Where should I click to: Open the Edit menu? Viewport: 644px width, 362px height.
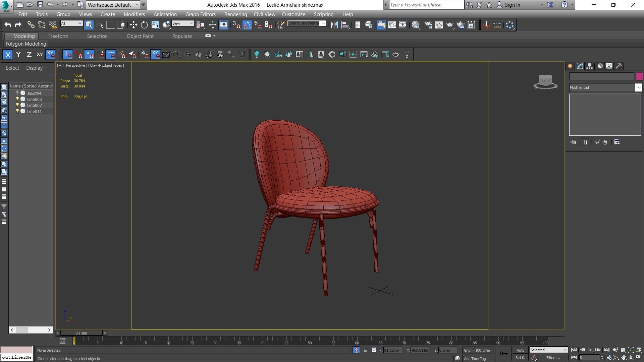(23, 14)
